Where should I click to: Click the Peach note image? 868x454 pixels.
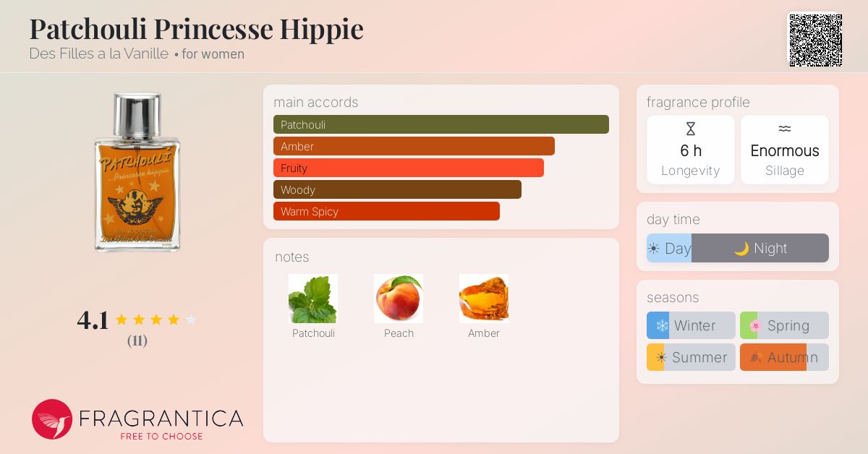399,299
